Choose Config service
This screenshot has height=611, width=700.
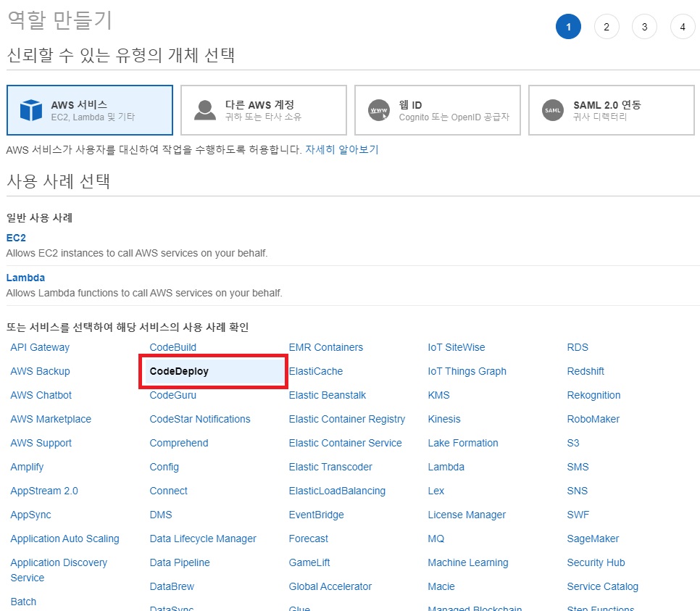[x=164, y=467]
